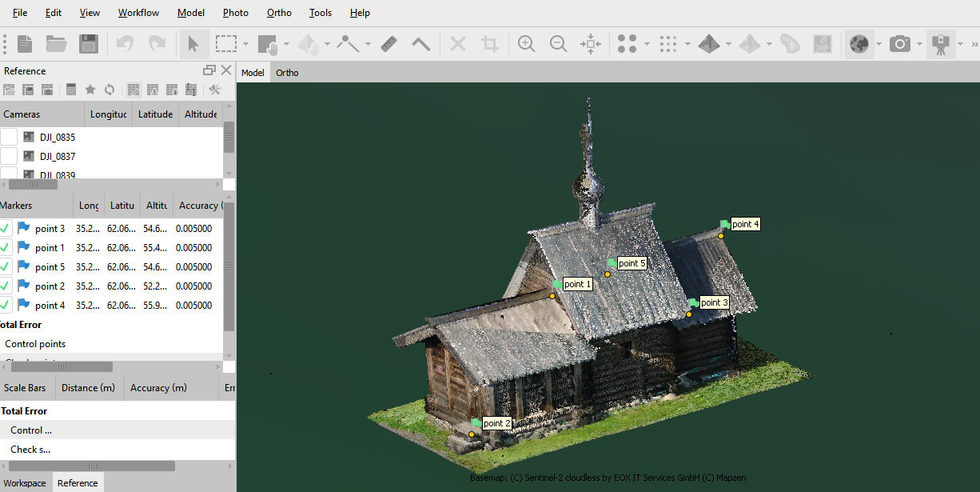Open Reference Settings wrench icon
The width and height of the screenshot is (980, 492).
[x=214, y=90]
